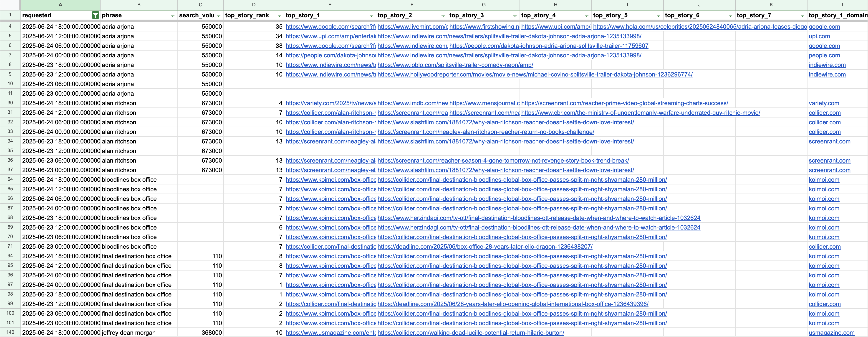This screenshot has width=868, height=337.
Task: Select 'bloodlines box office' phrase in row 64
Action: [x=139, y=180]
